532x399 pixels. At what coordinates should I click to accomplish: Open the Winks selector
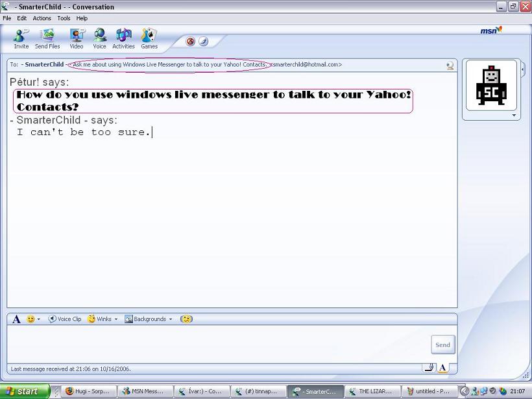[99, 319]
